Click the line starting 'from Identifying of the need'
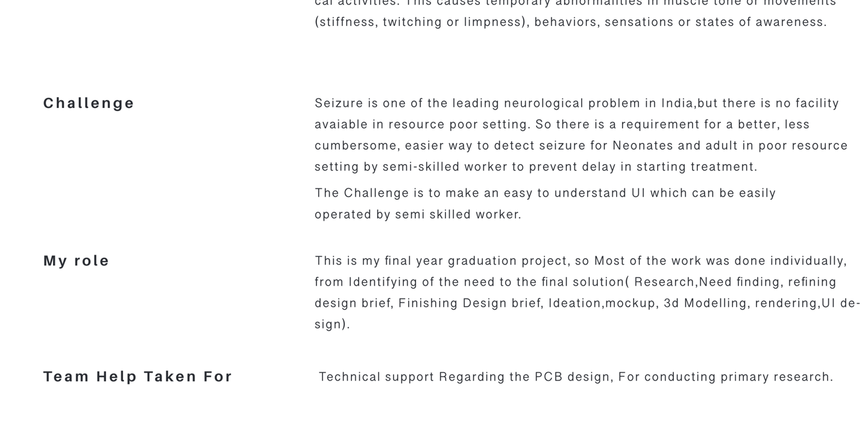 click(x=575, y=282)
